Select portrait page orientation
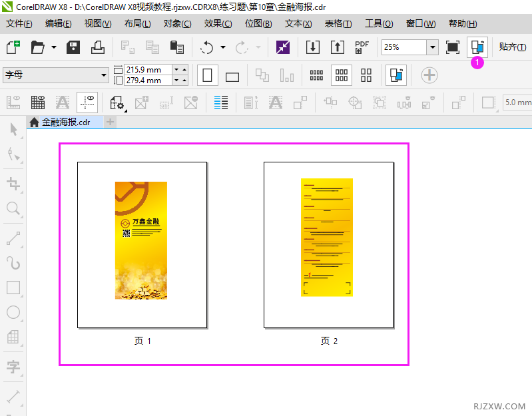This screenshot has height=416, width=532. coord(207,75)
